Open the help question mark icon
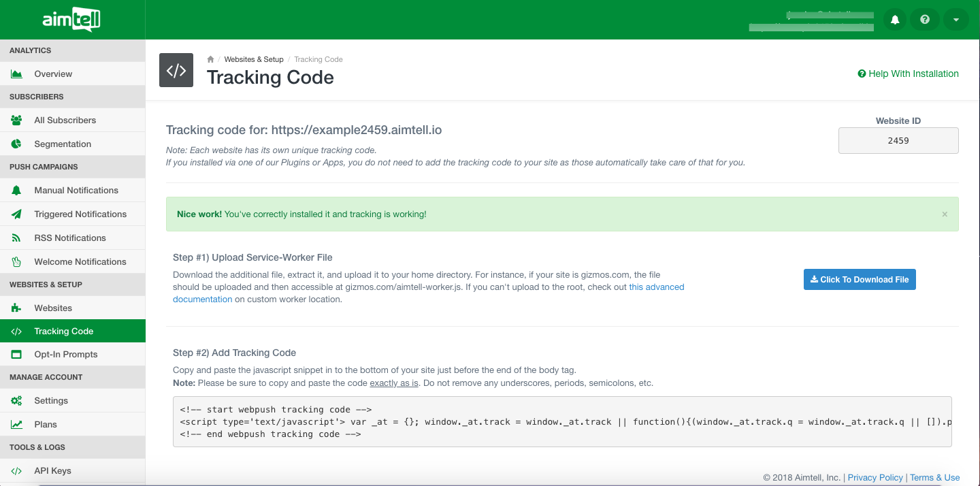 click(925, 20)
